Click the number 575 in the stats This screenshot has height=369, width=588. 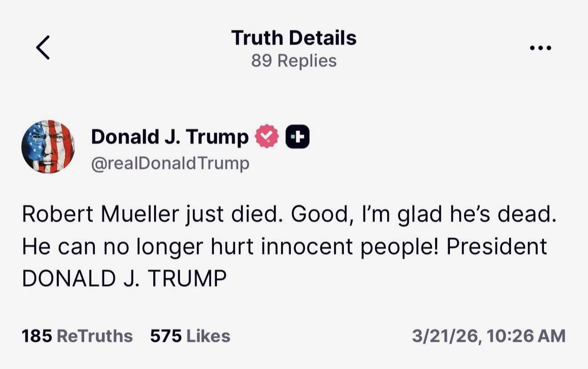[166, 336]
